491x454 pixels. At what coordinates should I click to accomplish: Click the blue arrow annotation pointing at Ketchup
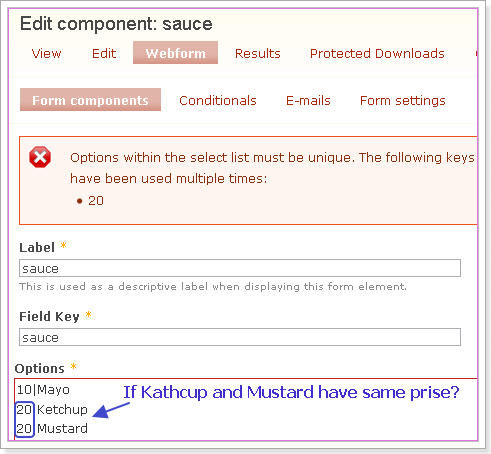(x=111, y=410)
